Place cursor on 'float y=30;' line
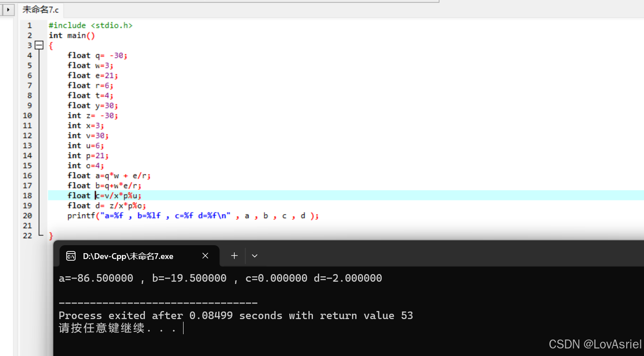Image resolution: width=644 pixels, height=356 pixels. (x=93, y=105)
